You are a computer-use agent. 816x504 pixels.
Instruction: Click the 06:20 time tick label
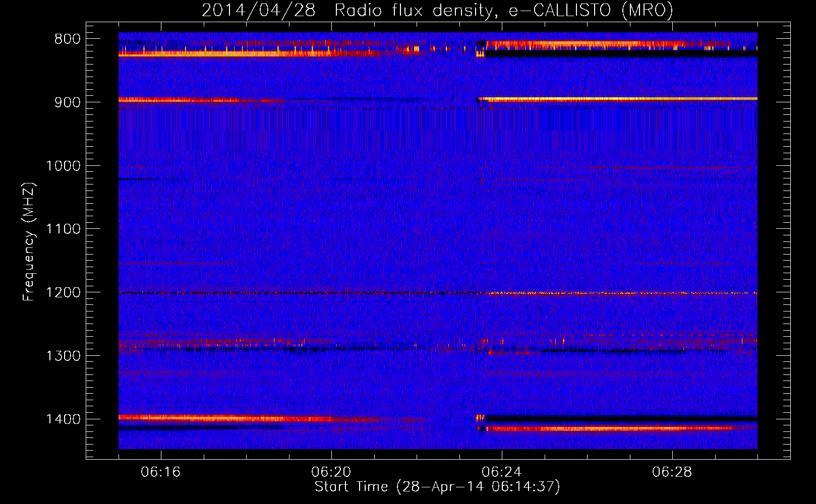click(331, 472)
